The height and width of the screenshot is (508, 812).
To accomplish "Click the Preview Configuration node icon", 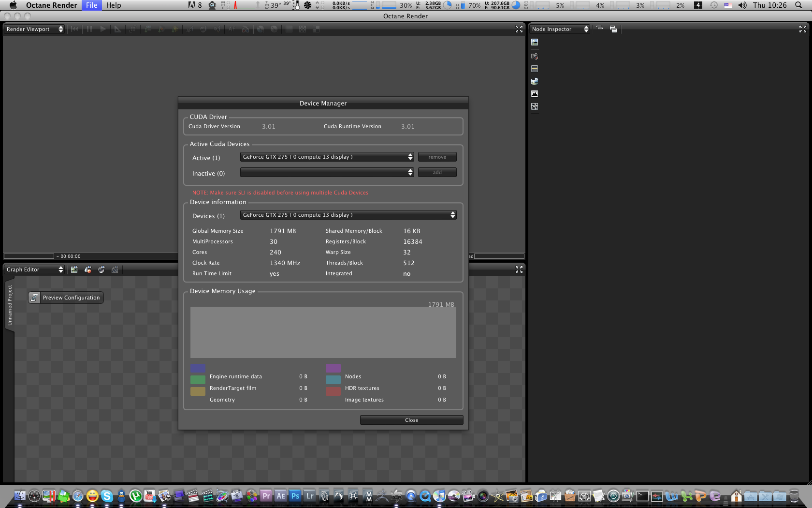I will (x=34, y=298).
